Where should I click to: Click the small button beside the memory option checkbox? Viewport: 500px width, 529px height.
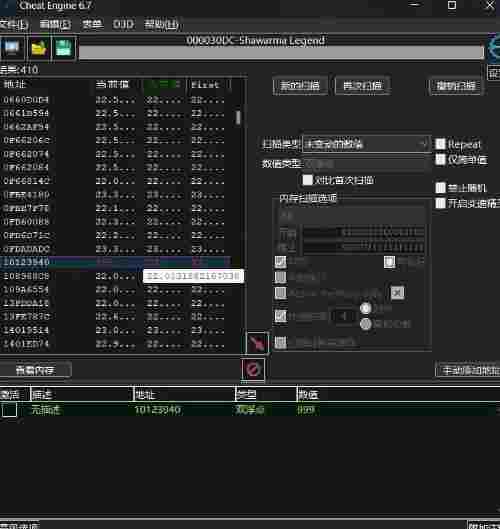coord(397,293)
